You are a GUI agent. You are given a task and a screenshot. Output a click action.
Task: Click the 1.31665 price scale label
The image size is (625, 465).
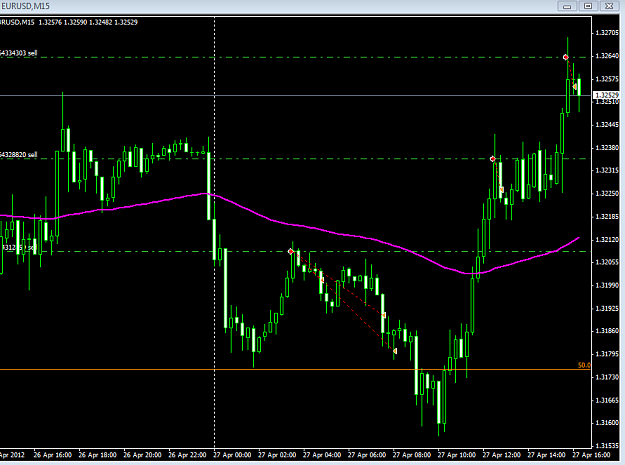(x=607, y=400)
